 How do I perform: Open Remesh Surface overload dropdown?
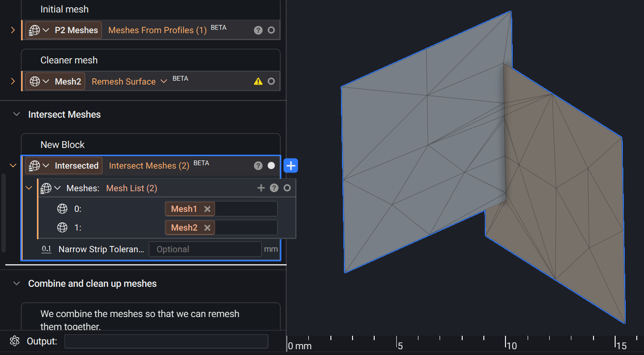pyautogui.click(x=164, y=81)
